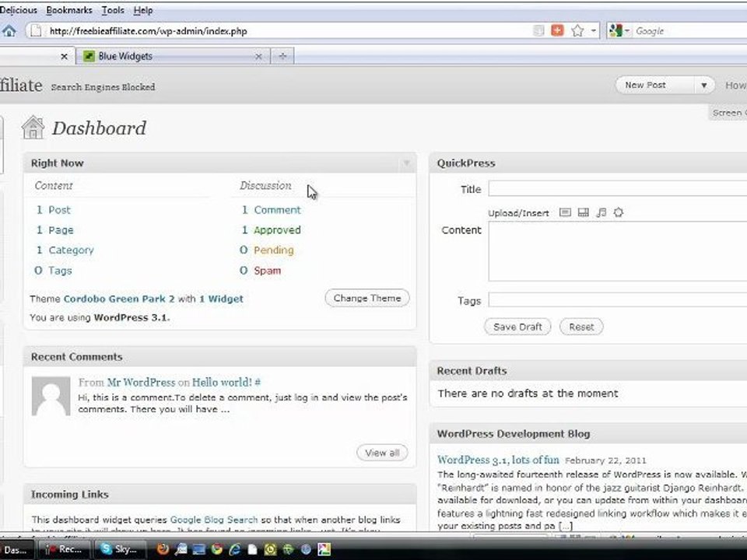Click the Add Video icon
Viewport: 747px width, 560px height.
(583, 212)
